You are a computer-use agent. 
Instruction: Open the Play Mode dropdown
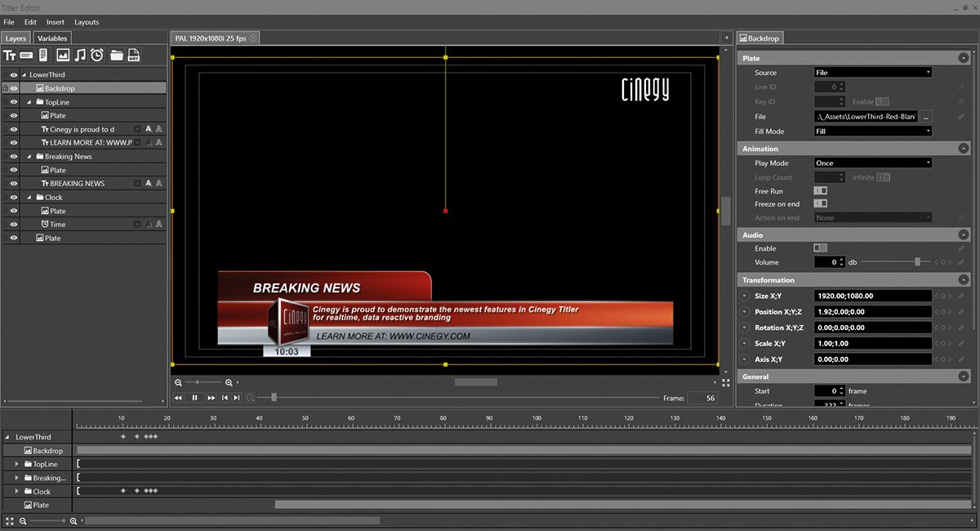point(873,163)
